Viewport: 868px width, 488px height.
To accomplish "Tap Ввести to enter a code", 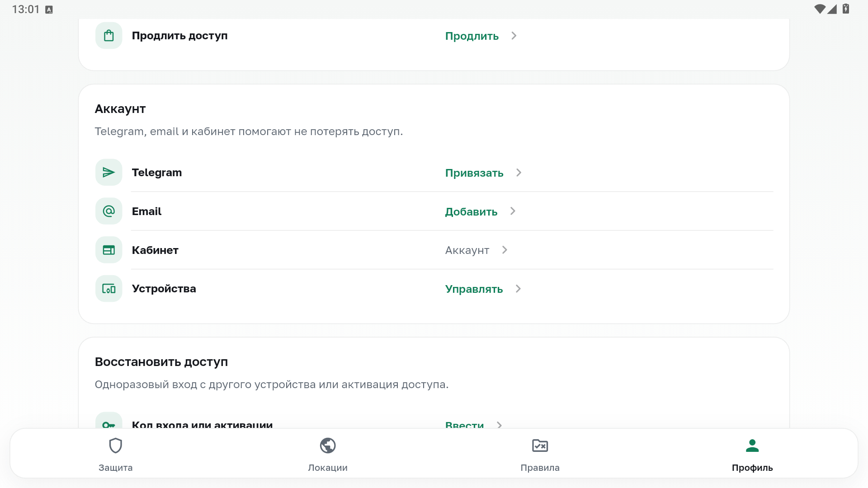I will (464, 425).
